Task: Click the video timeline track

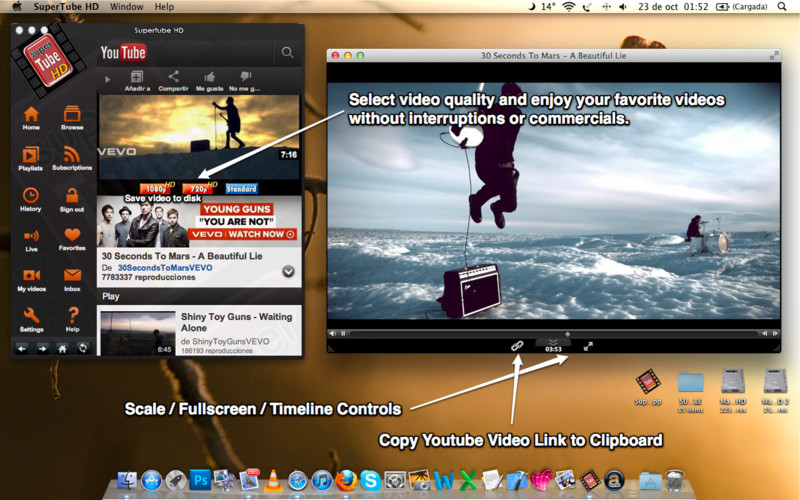Action: 554,334
